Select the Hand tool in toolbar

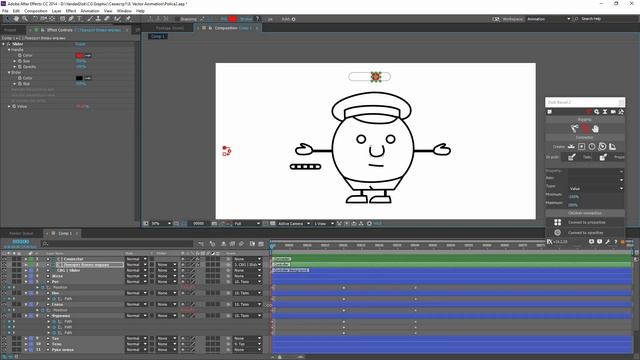(16, 19)
